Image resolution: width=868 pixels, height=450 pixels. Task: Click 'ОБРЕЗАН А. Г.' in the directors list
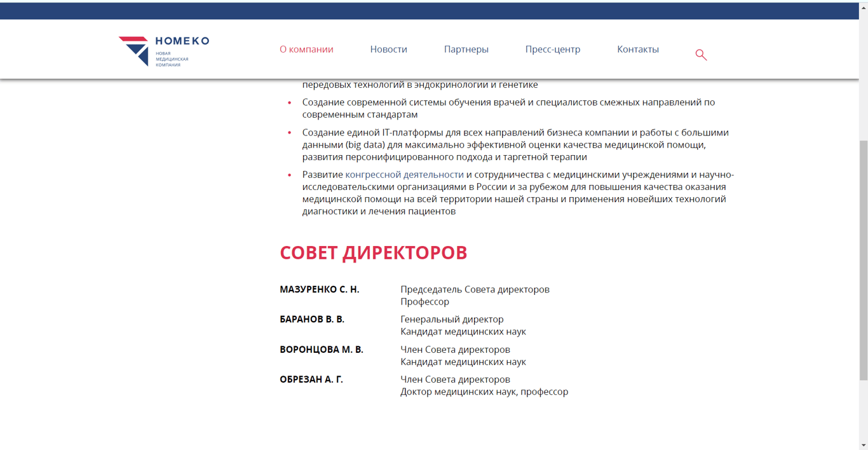pos(311,379)
